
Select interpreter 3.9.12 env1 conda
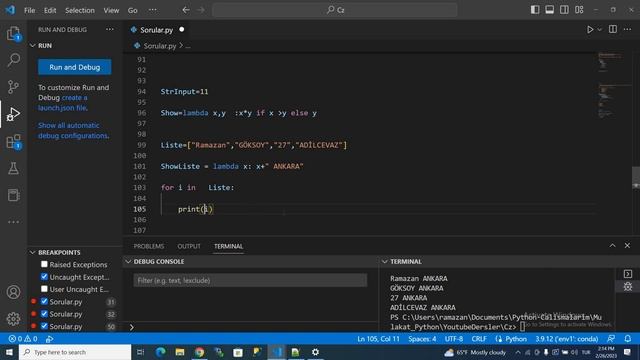pyautogui.click(x=567, y=339)
